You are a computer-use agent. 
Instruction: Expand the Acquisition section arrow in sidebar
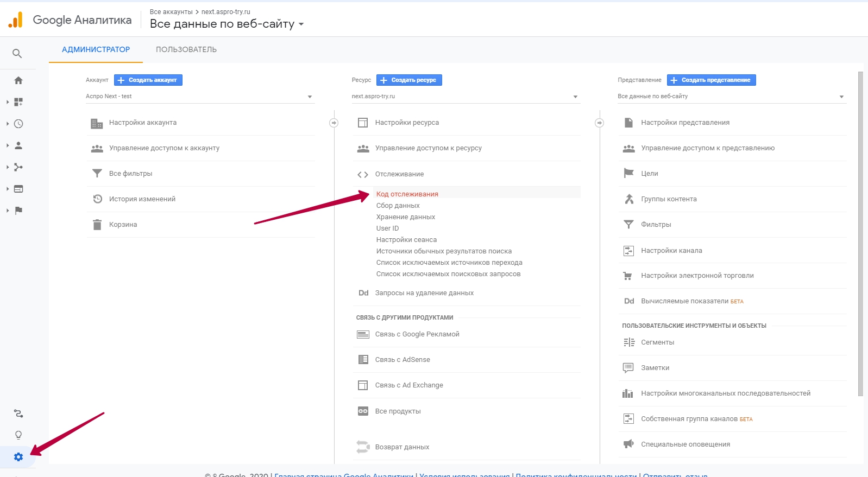tap(8, 167)
